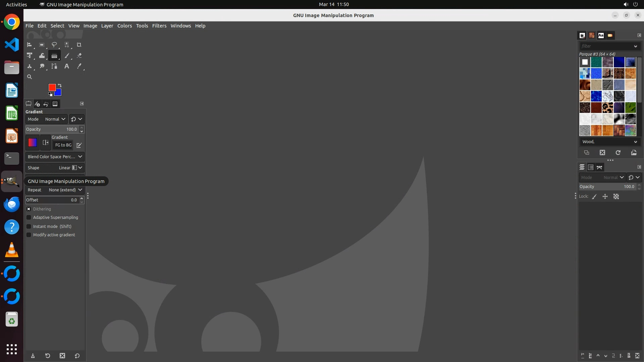The height and width of the screenshot is (362, 644).
Task: Select the Color Picker eyedropper tool
Action: point(79,66)
